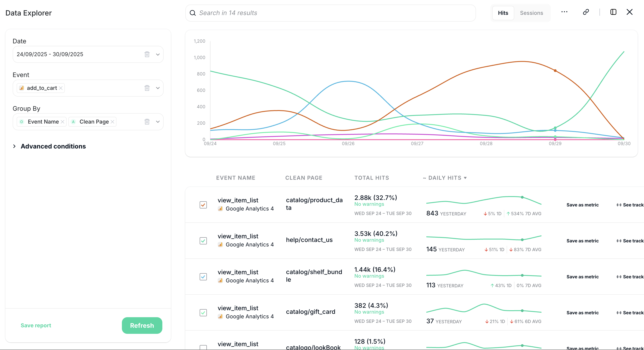Screen dimensions: 644x350
Task: Uncheck the catalog/gift_card row checkbox
Action: 203,313
